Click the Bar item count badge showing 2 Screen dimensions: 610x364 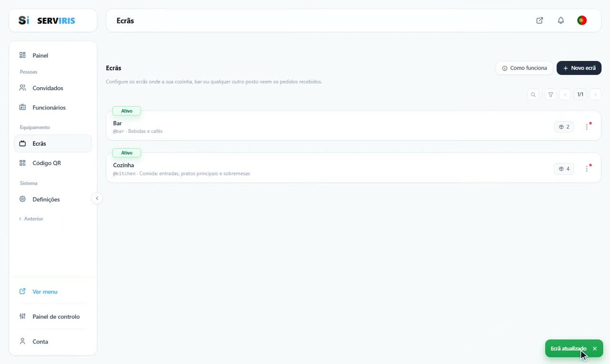(564, 127)
